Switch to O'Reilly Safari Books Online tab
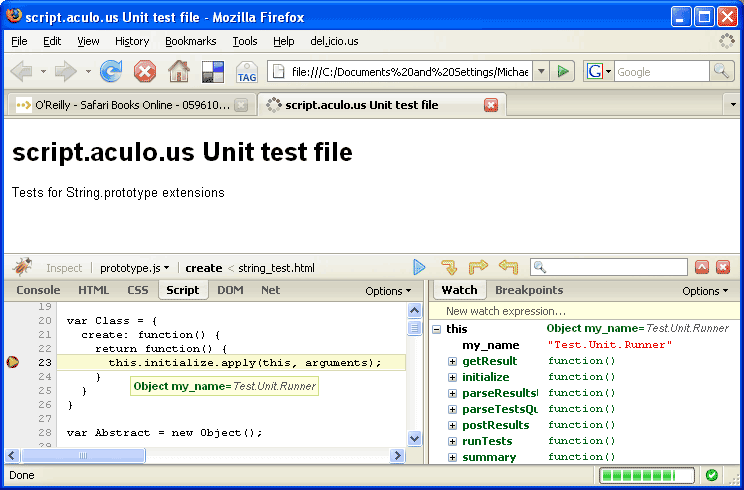 pyautogui.click(x=132, y=105)
